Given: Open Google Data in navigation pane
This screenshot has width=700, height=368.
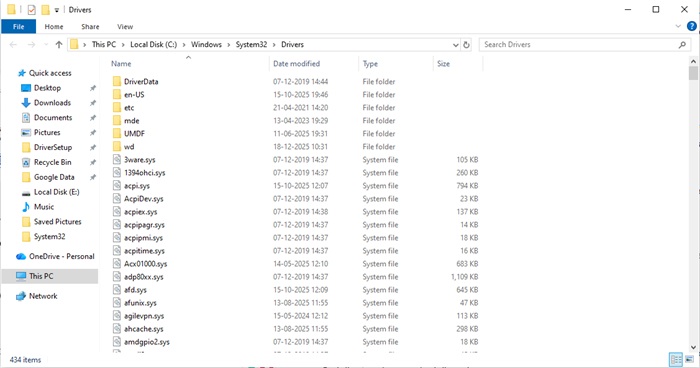Looking at the screenshot, I should [54, 177].
